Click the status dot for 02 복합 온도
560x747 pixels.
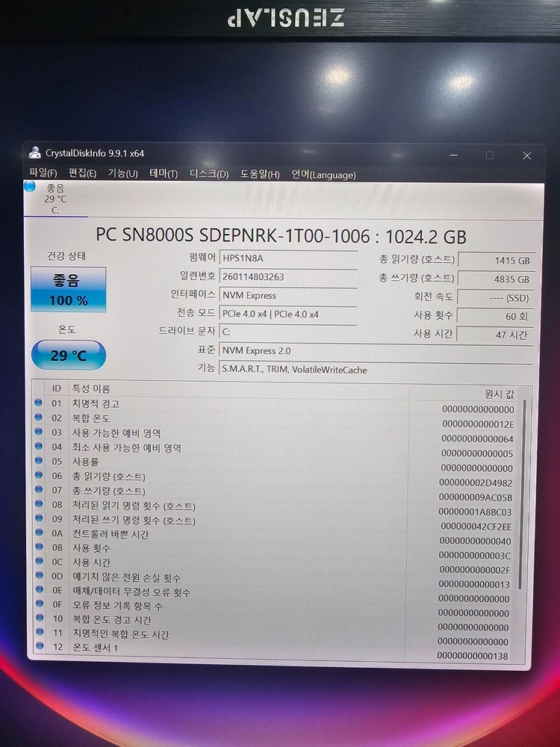[x=38, y=417]
